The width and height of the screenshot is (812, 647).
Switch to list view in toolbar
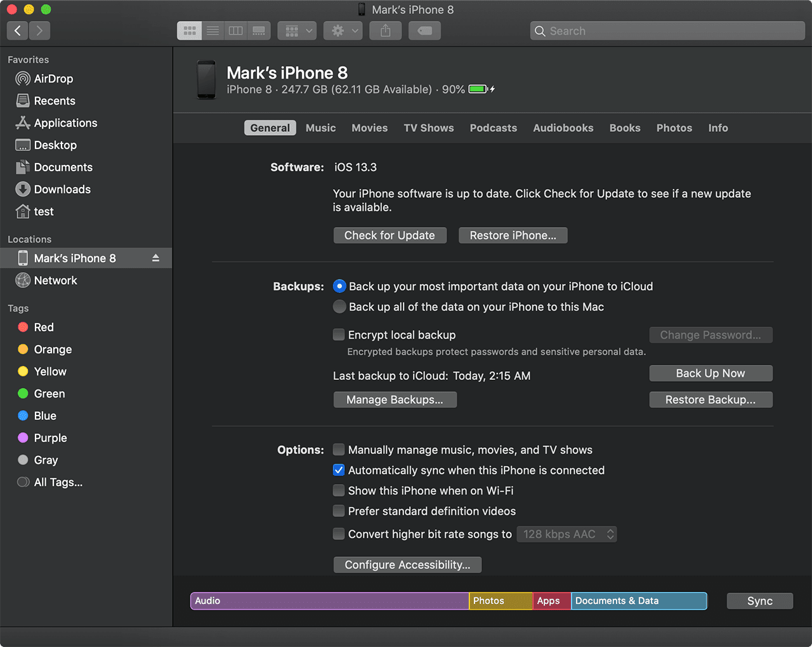click(213, 30)
